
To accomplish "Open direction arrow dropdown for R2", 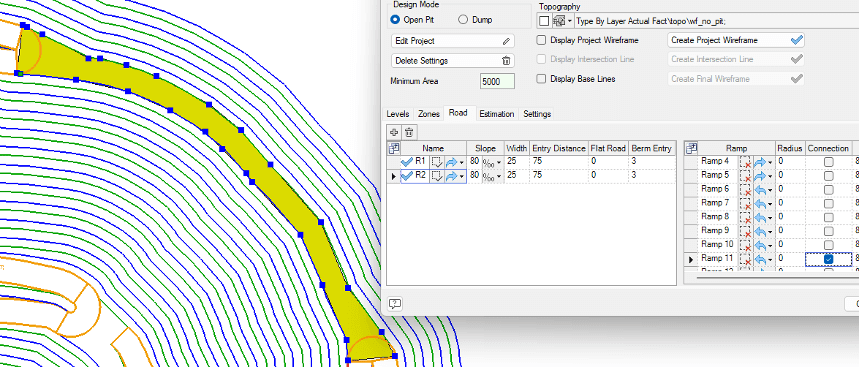I will click(x=462, y=177).
